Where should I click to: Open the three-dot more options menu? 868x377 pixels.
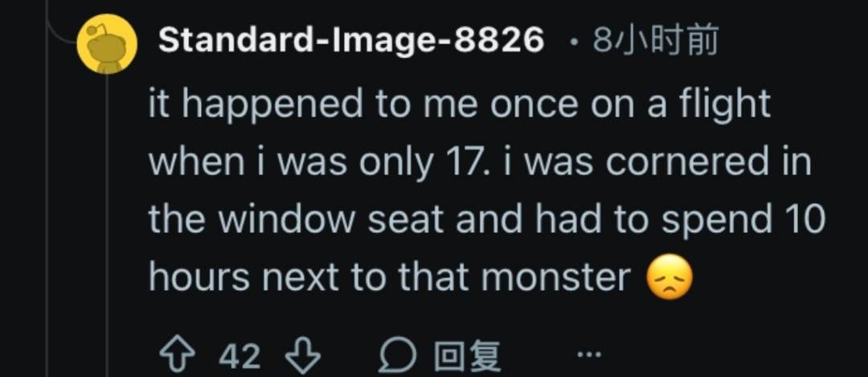[589, 354]
